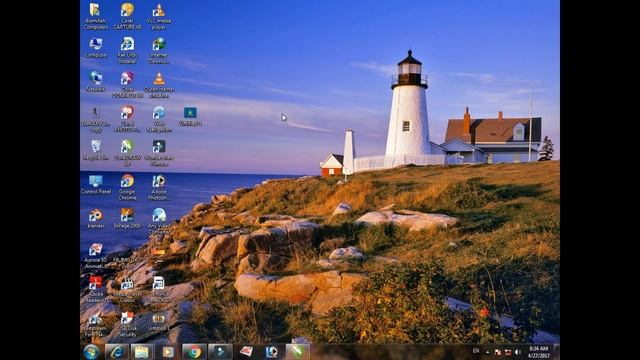Open the Computer desktop icon

(96, 48)
